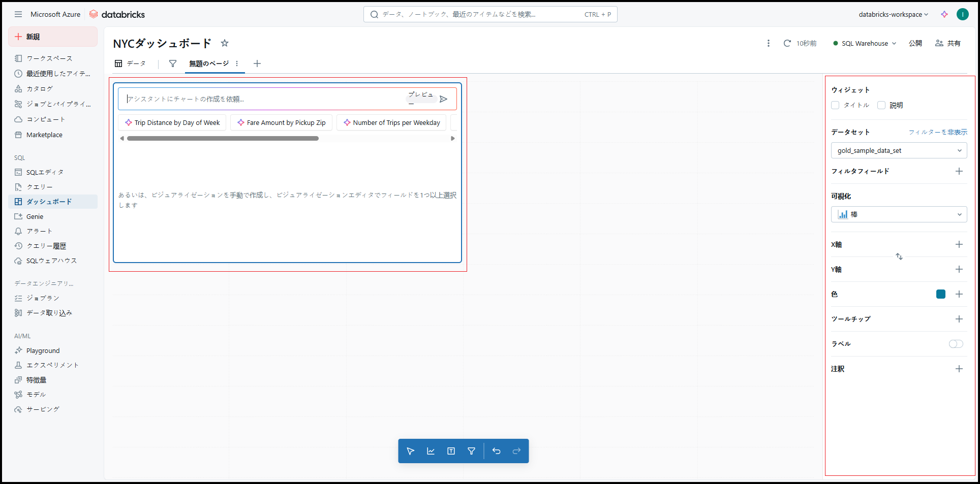Open コンピュート in the sidebar

pyautogui.click(x=53, y=119)
